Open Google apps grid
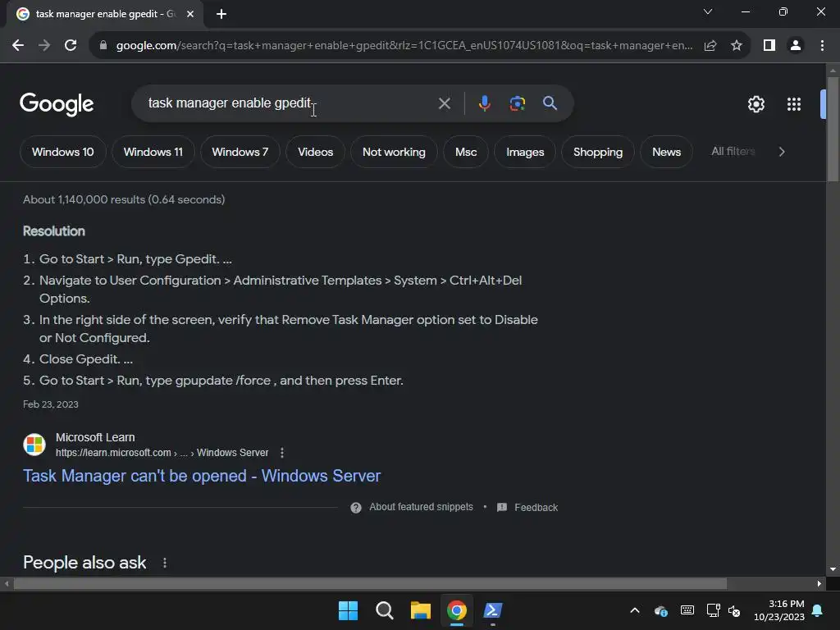The image size is (840, 630). [x=794, y=104]
